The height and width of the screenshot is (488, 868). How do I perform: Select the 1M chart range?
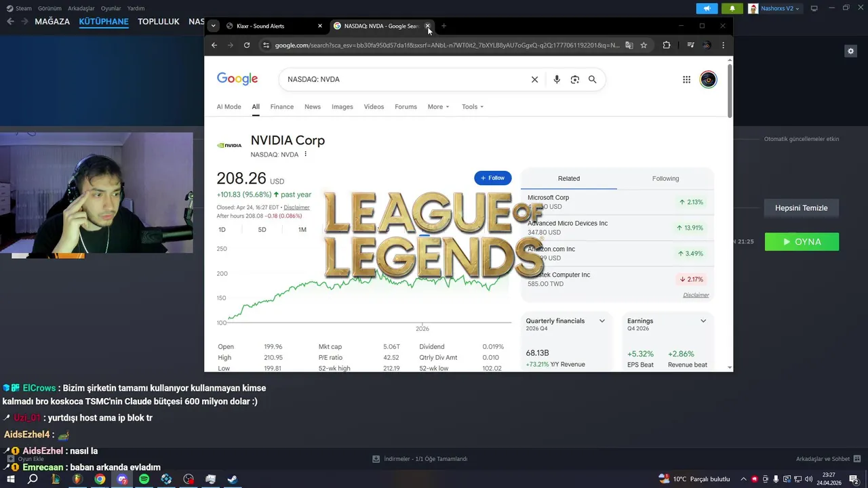(x=302, y=229)
